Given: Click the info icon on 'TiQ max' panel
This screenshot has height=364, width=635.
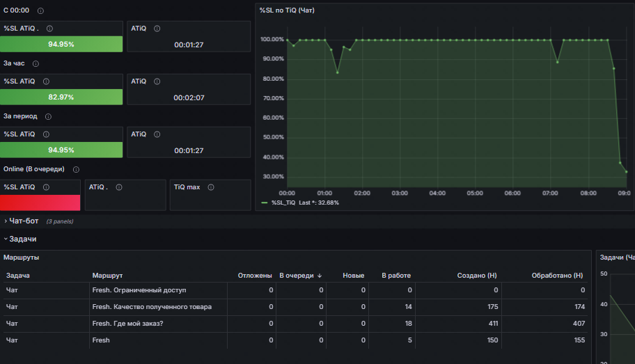Looking at the screenshot, I should [x=210, y=187].
